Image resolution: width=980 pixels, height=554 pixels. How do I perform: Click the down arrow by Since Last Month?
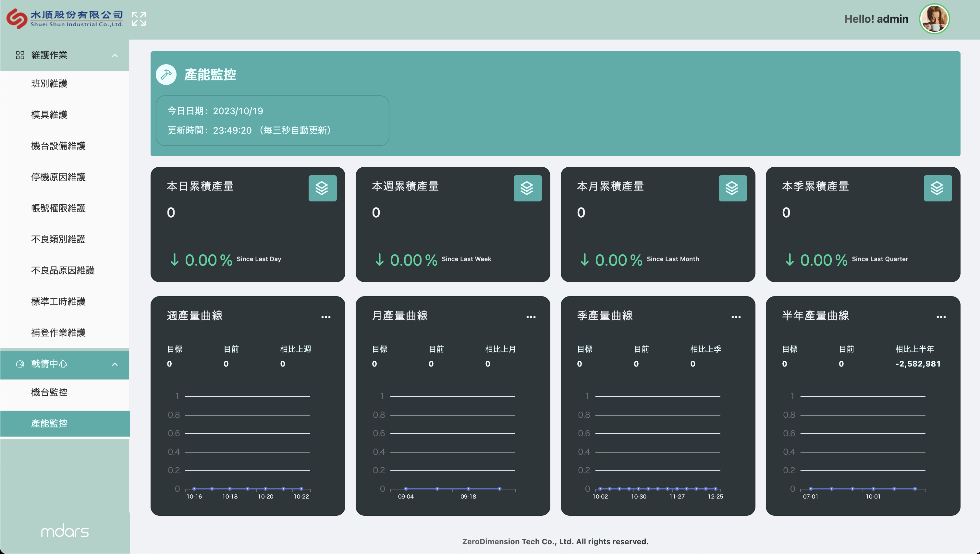(x=584, y=260)
